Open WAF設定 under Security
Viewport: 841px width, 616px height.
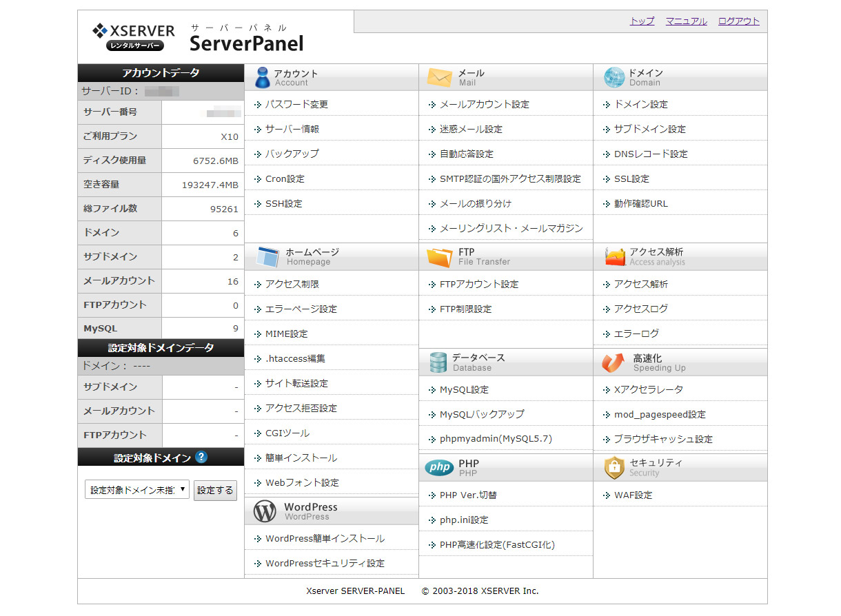coord(633,495)
